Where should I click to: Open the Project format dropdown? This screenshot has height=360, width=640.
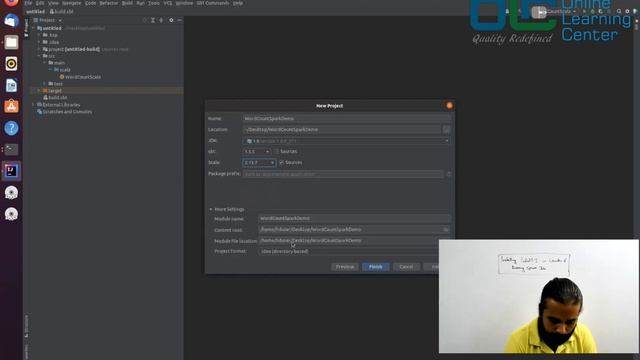[350, 251]
